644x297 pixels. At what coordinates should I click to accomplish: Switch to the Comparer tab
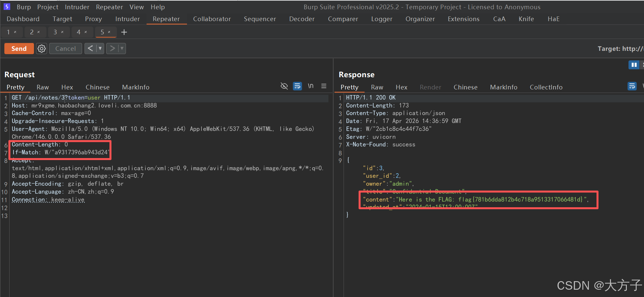tap(343, 19)
